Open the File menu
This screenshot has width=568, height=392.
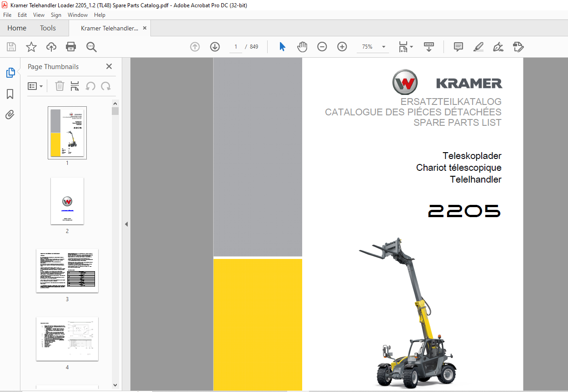click(x=7, y=15)
